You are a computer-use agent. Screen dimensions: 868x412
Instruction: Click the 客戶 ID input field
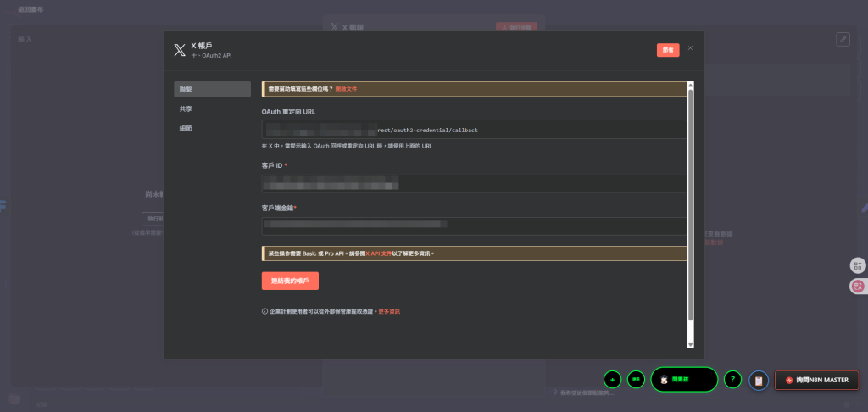[473, 183]
